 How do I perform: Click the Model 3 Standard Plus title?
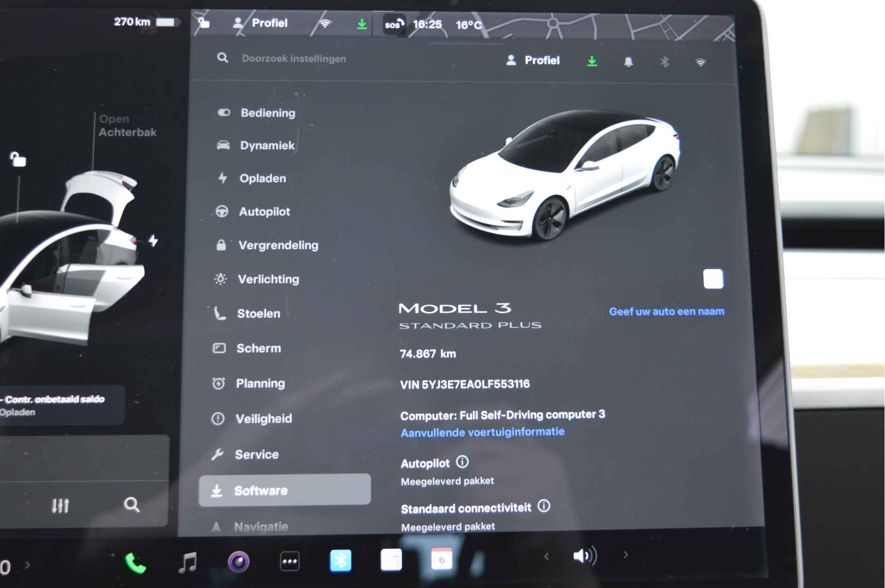470,316
